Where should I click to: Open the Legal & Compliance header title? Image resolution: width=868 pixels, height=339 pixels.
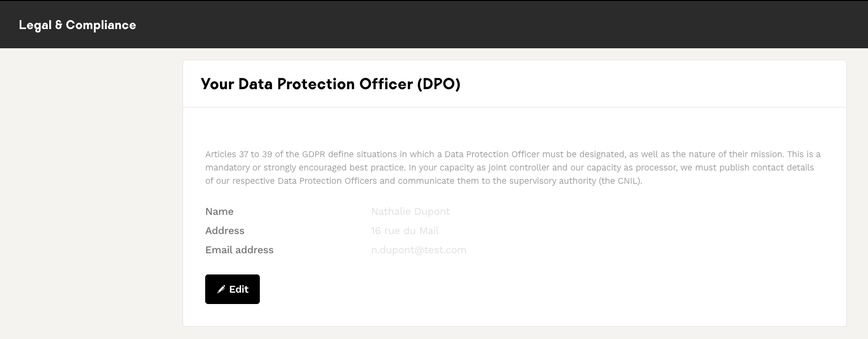[x=77, y=25]
